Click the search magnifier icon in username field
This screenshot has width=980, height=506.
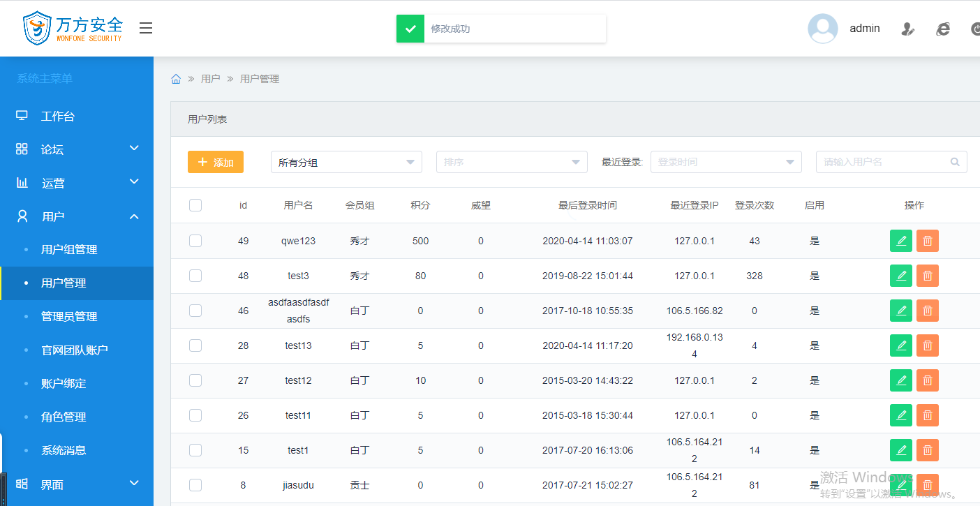[x=955, y=162]
